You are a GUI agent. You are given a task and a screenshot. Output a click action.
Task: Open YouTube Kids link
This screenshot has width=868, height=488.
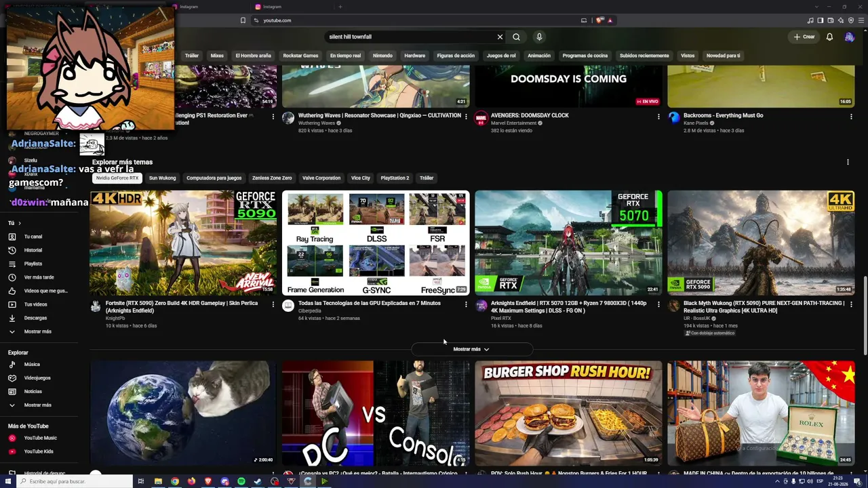click(x=38, y=451)
